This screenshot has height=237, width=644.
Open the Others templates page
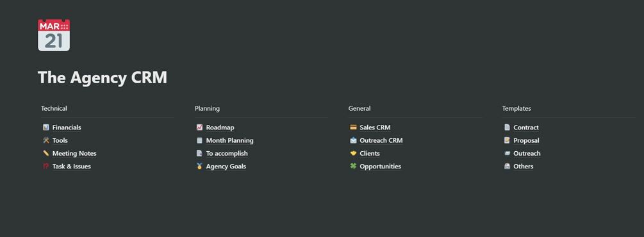(524, 167)
